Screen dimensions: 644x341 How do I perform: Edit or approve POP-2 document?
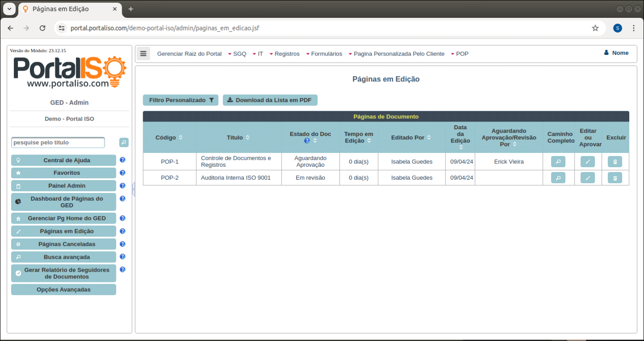588,178
